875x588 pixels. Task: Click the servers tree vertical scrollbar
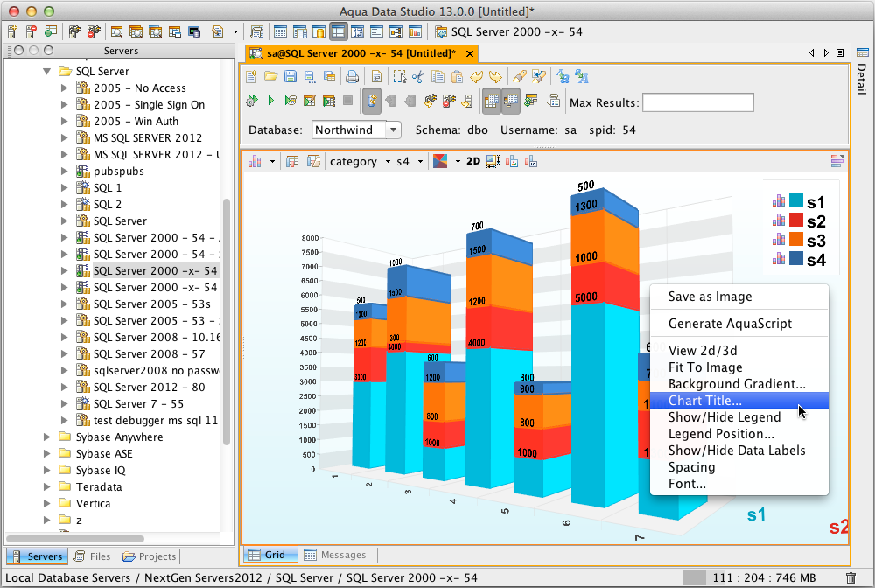pyautogui.click(x=227, y=322)
